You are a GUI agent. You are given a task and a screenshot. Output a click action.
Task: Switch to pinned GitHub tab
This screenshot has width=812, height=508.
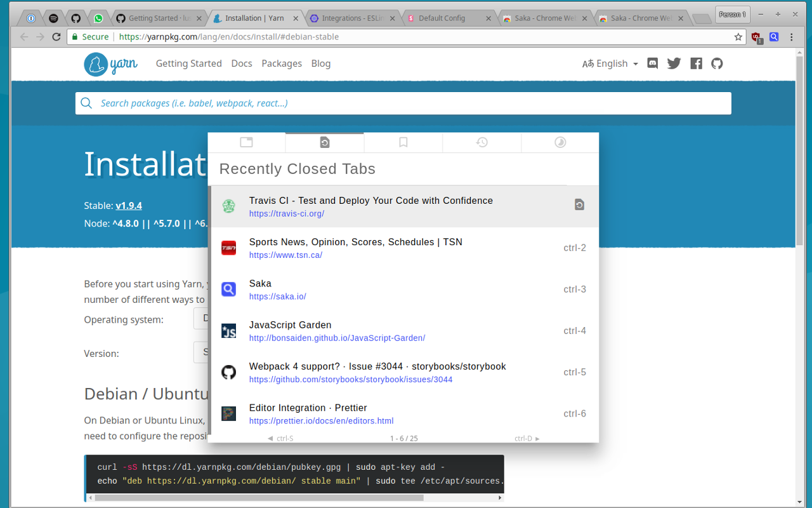tap(75, 18)
